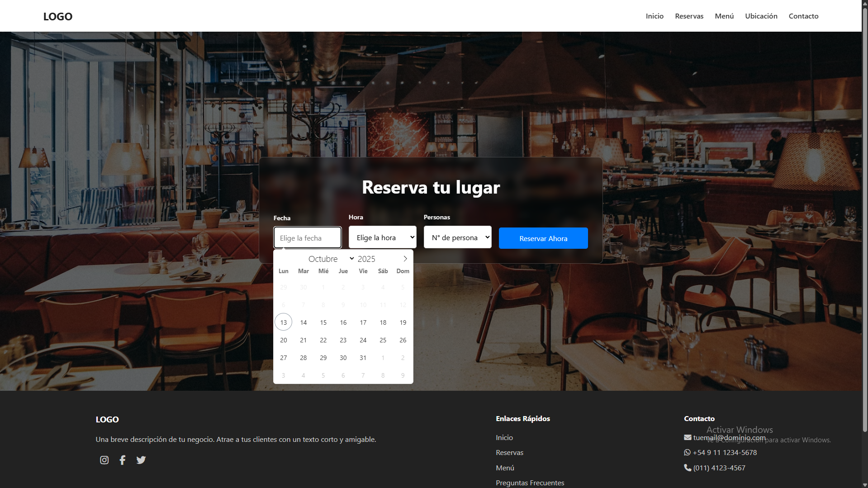This screenshot has width=868, height=488.
Task: Click the phone icon beside (011) number
Action: [x=688, y=468]
